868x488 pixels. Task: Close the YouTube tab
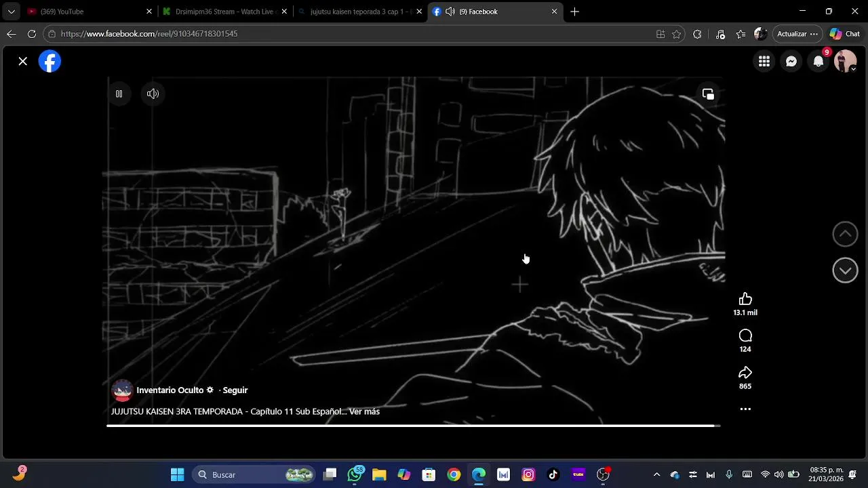[x=149, y=12]
